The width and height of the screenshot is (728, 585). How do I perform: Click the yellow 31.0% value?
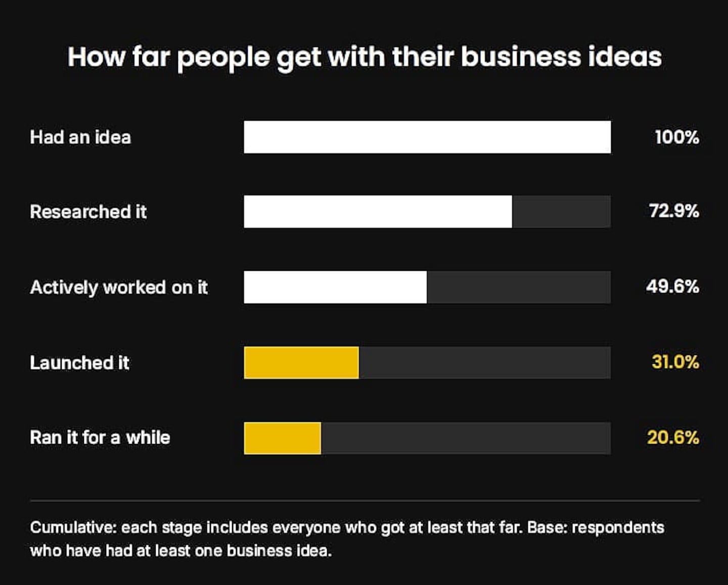point(675,362)
